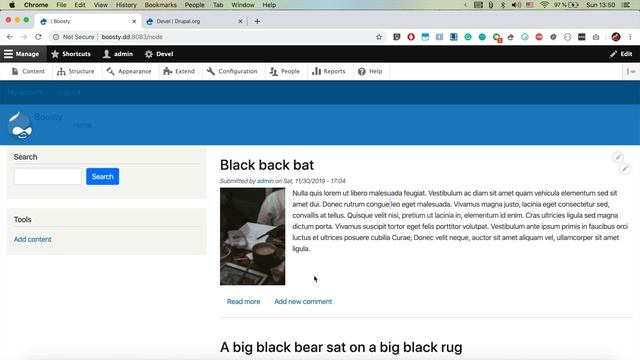
Task: Reload the current page
Action: point(38,37)
